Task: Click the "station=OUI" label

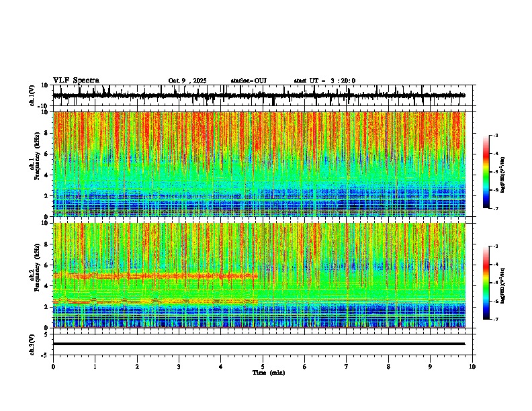Action: [x=249, y=81]
